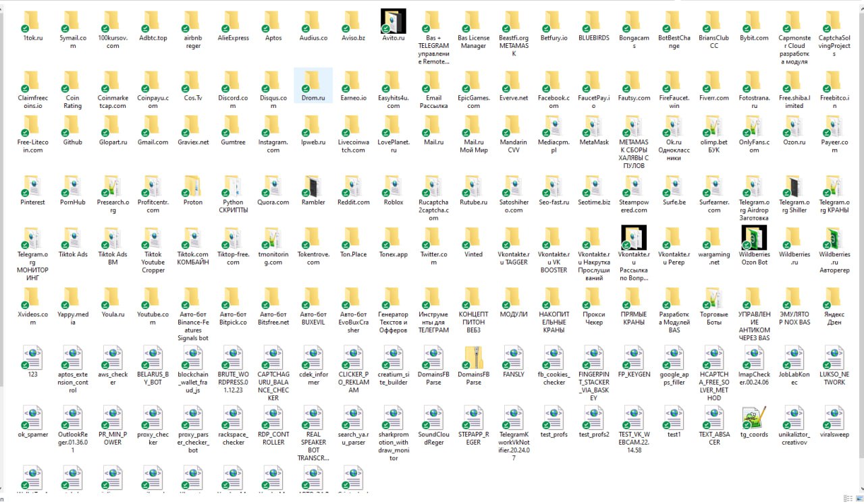Select the 'Payeer.com' folder label

[x=834, y=146]
